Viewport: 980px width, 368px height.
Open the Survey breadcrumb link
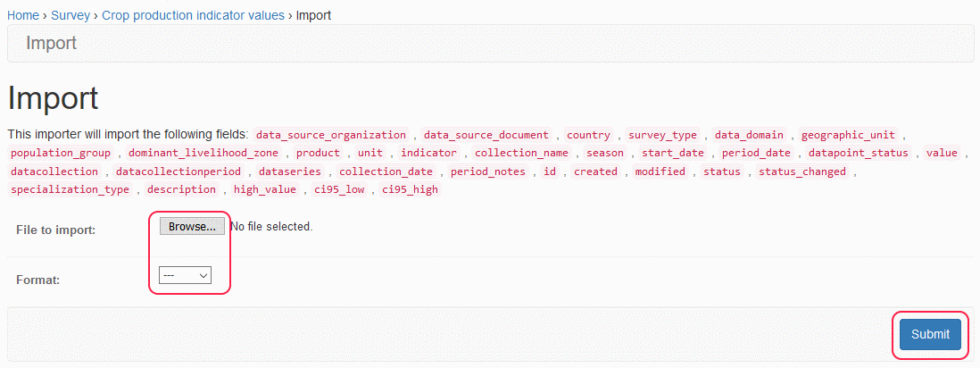point(70,16)
